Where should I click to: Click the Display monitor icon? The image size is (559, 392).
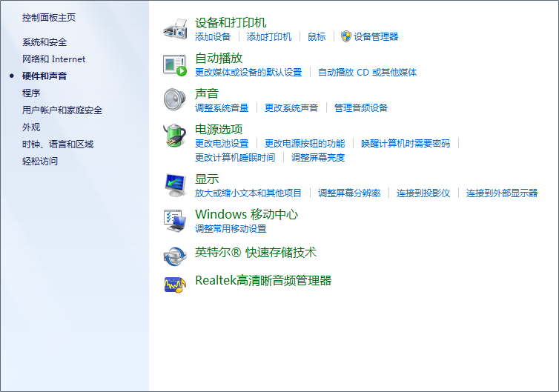[x=176, y=185]
